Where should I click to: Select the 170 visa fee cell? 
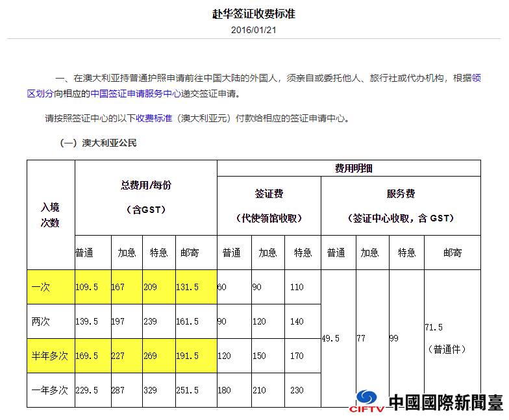[303, 356]
